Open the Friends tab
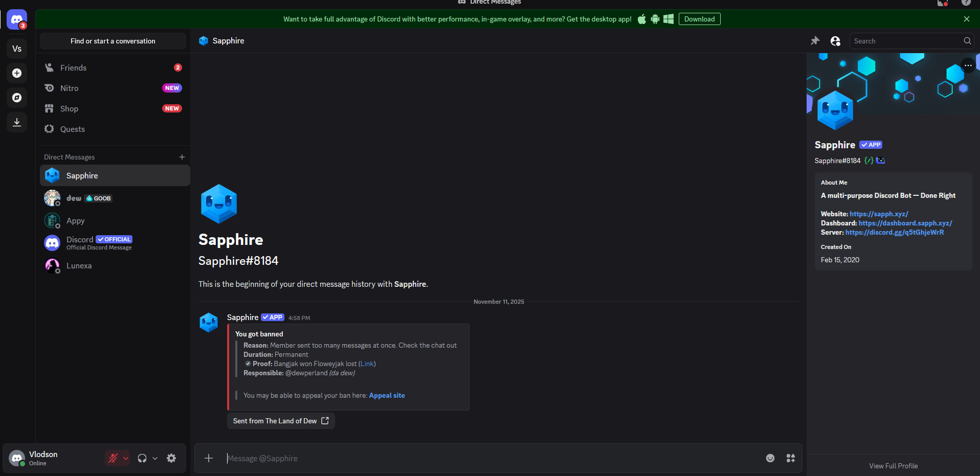Viewport: 980px width, 476px height. 73,67
